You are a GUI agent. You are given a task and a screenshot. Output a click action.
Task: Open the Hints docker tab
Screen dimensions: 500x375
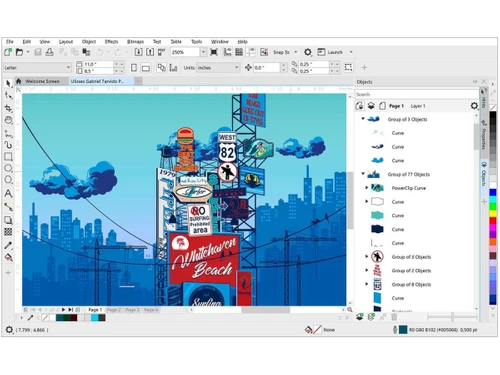(484, 99)
